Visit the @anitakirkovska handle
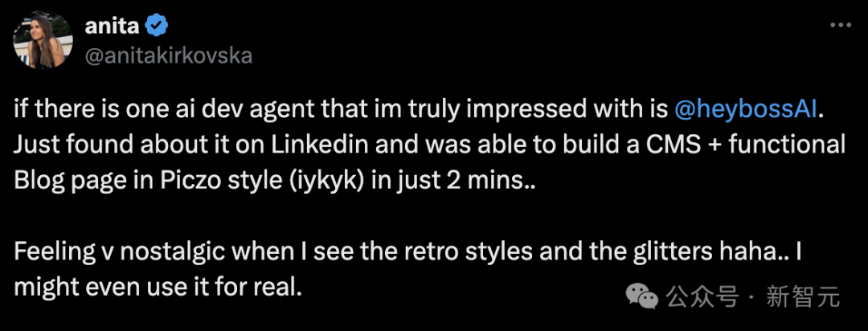The image size is (868, 331). (x=168, y=56)
